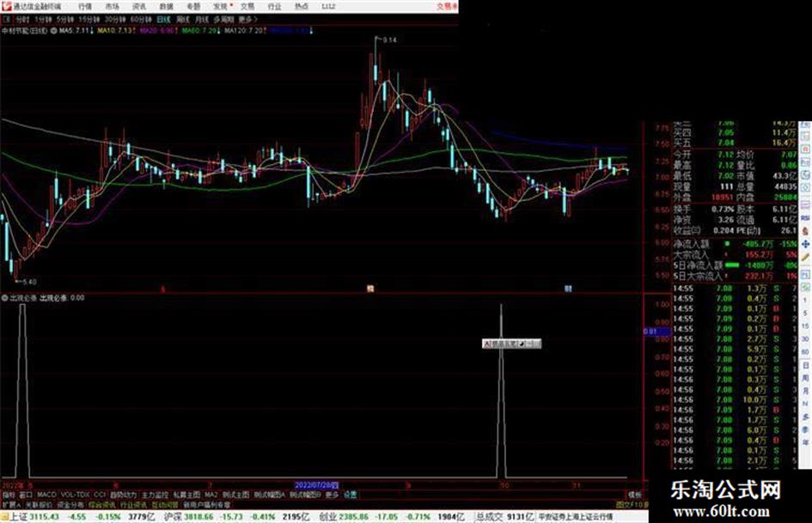Switch sub-chart indicator to VOL-TDX
The height and width of the screenshot is (523, 812).
click(76, 495)
